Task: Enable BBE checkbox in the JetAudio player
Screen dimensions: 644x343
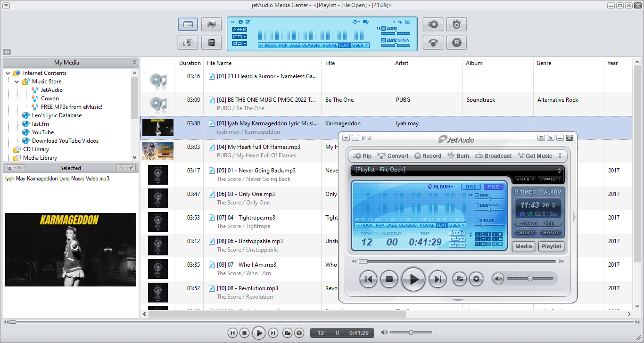Action: [477, 195]
